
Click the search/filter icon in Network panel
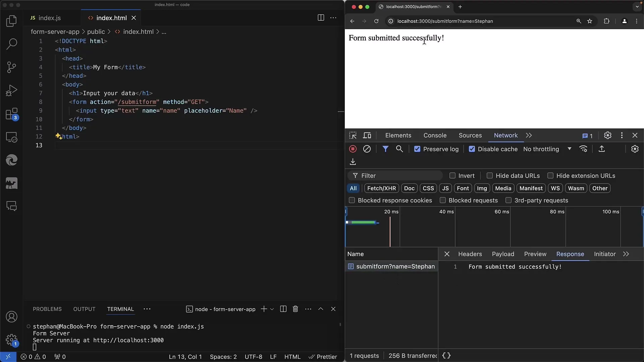tap(399, 149)
